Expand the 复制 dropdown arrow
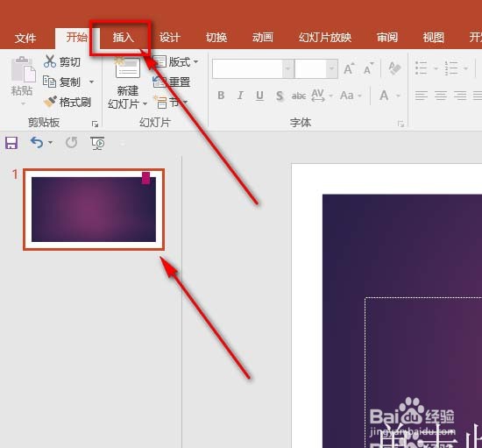 pyautogui.click(x=92, y=82)
